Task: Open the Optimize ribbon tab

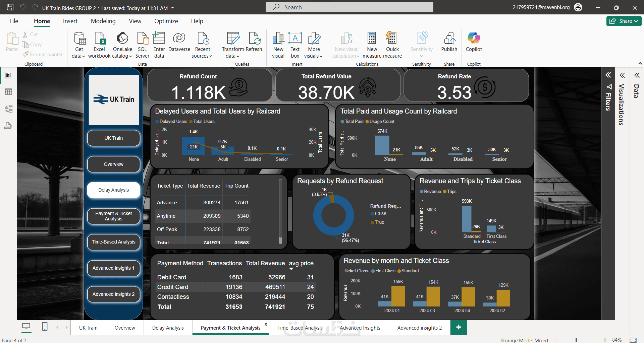Action: click(x=166, y=21)
